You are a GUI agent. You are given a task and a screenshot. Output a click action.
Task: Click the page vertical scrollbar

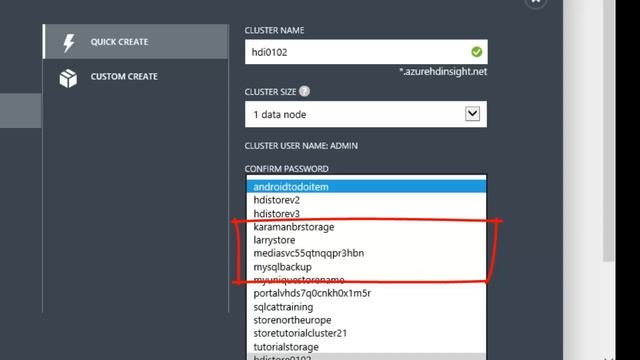tap(609, 131)
